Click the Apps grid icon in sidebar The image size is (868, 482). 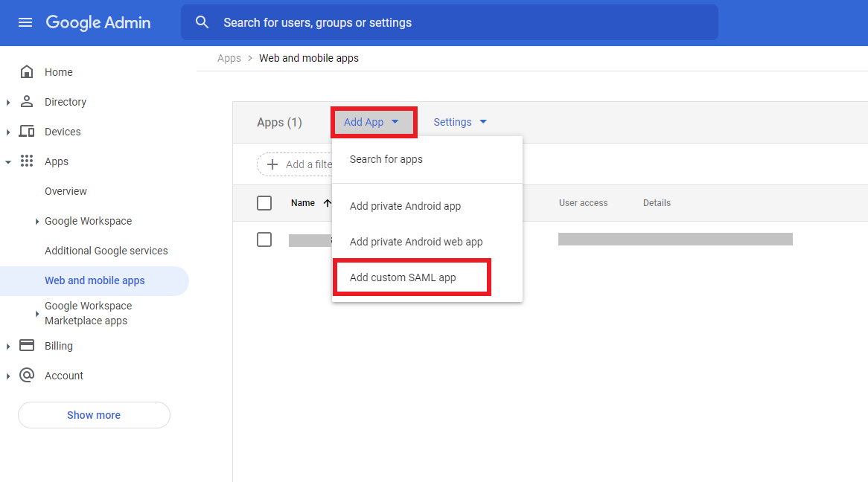[28, 161]
